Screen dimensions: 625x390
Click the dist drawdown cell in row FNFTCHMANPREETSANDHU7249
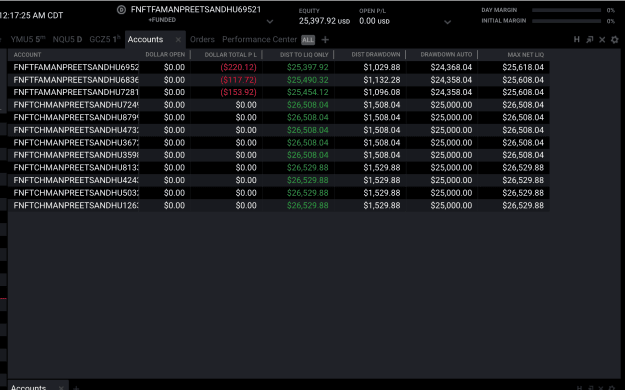pyautogui.click(x=381, y=105)
